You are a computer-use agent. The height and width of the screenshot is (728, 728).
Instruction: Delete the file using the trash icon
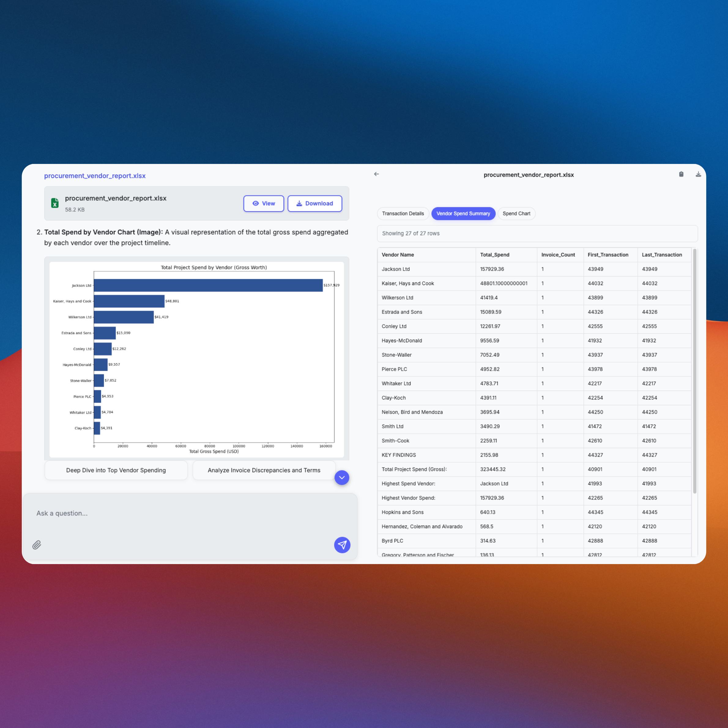pyautogui.click(x=681, y=174)
